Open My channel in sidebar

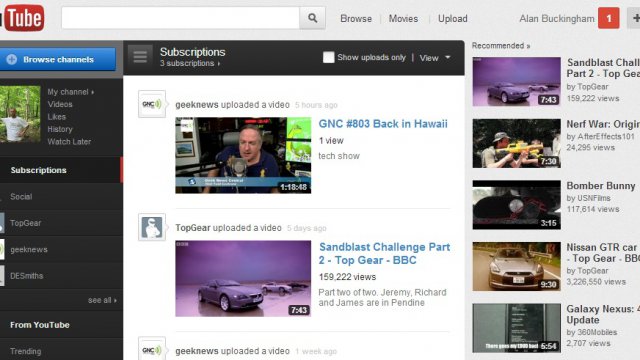(71, 92)
